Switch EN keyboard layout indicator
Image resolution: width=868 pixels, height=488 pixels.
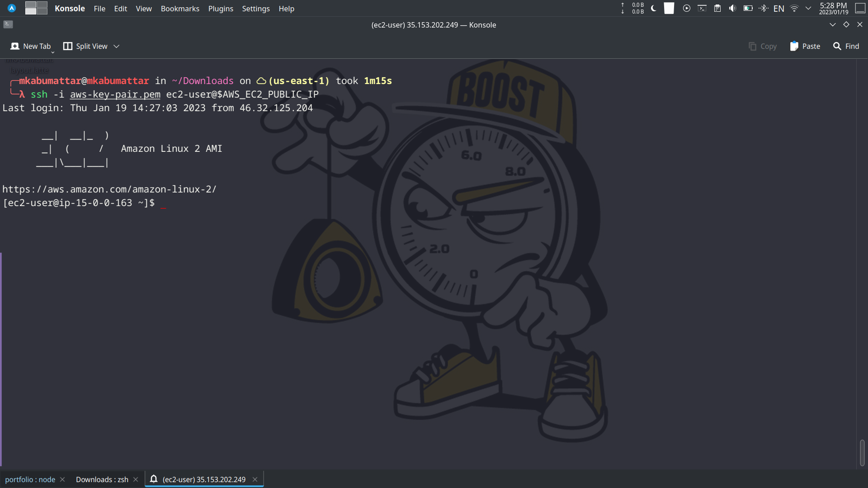coord(778,8)
